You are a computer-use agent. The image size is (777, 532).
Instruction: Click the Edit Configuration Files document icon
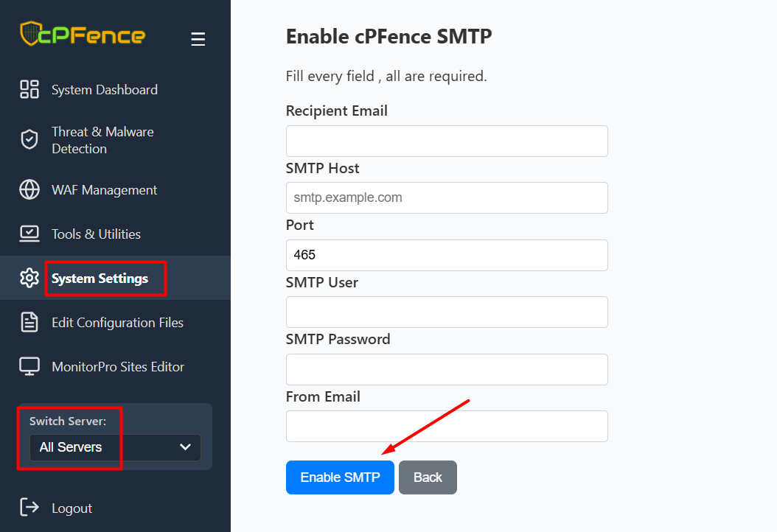pyautogui.click(x=29, y=323)
